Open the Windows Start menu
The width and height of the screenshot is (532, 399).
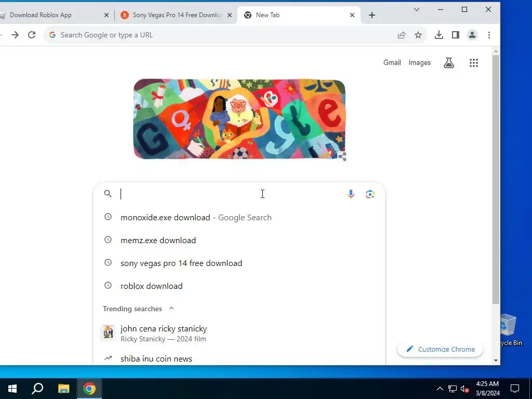(x=12, y=389)
